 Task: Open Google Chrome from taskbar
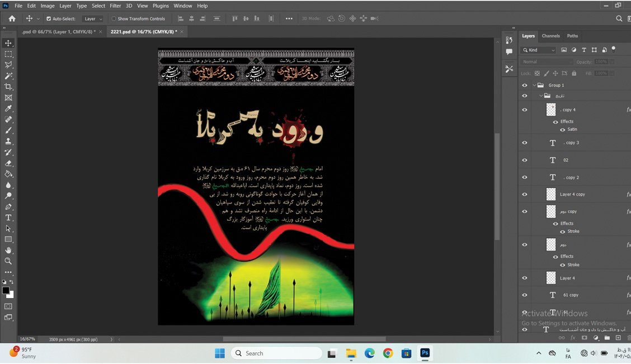click(388, 353)
